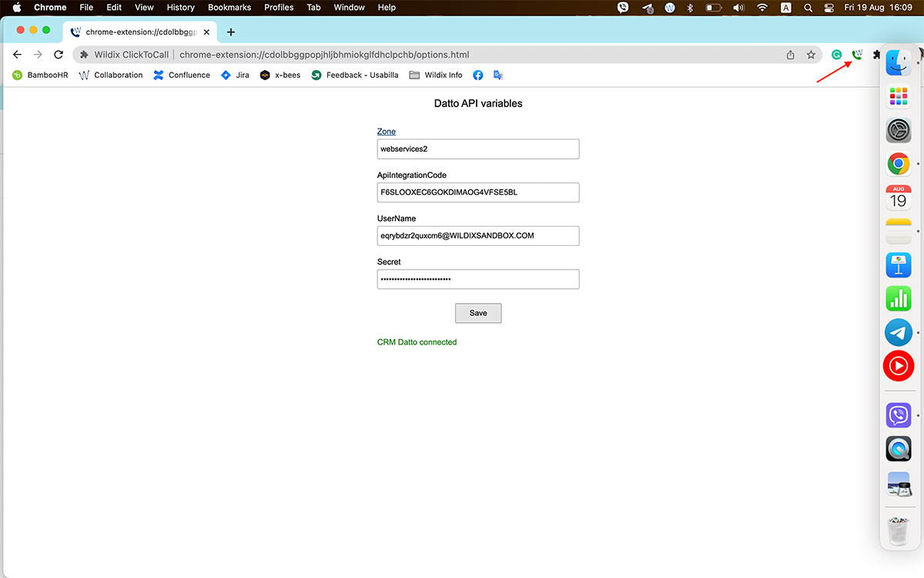Image resolution: width=924 pixels, height=578 pixels.
Task: Open the Profiles menu in menu bar
Action: pos(279,8)
